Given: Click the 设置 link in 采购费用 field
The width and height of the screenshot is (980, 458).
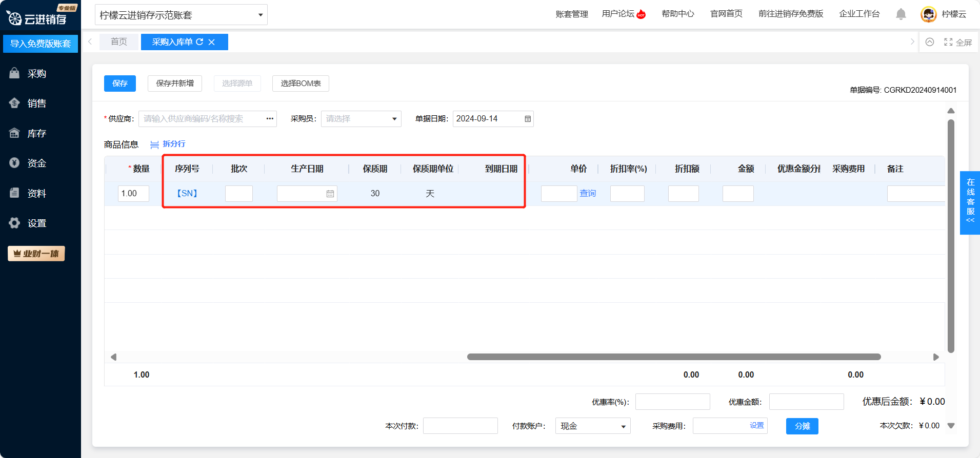Looking at the screenshot, I should pyautogui.click(x=756, y=426).
